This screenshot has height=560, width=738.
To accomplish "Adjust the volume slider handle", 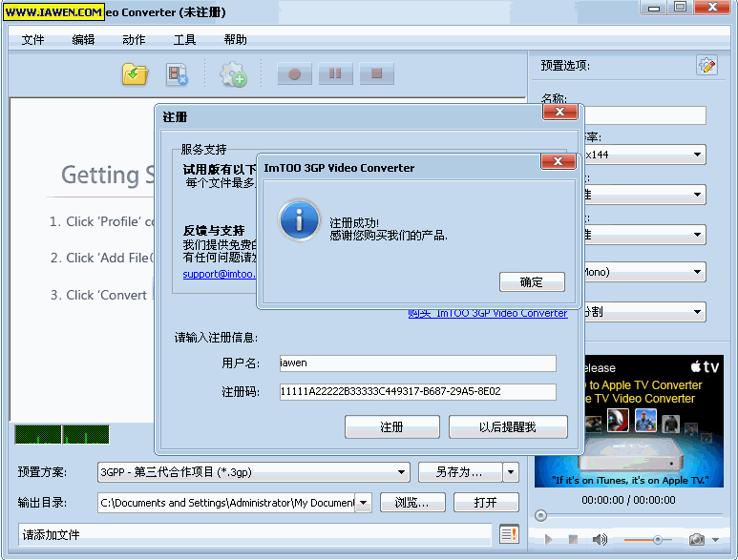I will (x=656, y=540).
